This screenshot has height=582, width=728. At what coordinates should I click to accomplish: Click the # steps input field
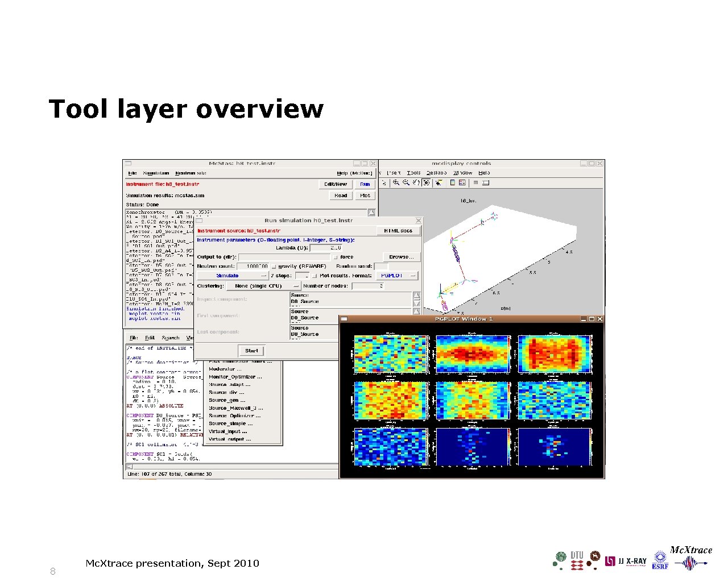[x=302, y=276]
